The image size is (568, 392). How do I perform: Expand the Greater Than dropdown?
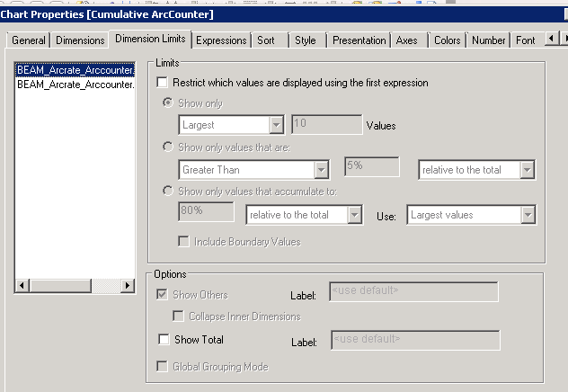(x=321, y=169)
